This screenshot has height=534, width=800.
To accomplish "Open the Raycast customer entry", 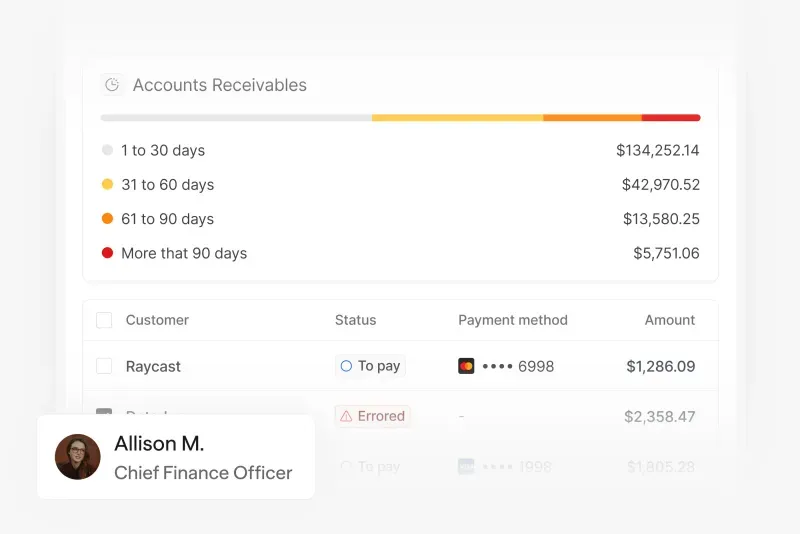I will (153, 366).
